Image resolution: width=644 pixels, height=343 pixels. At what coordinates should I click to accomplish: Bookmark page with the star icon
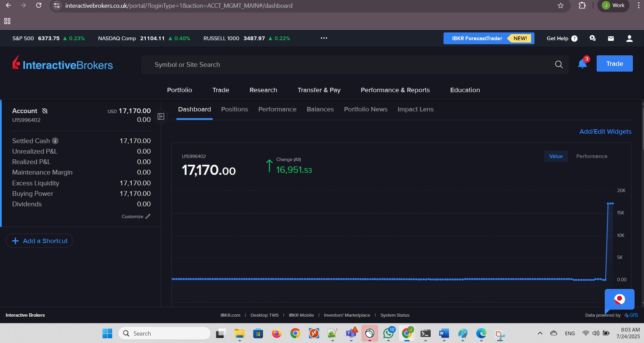[x=560, y=5]
